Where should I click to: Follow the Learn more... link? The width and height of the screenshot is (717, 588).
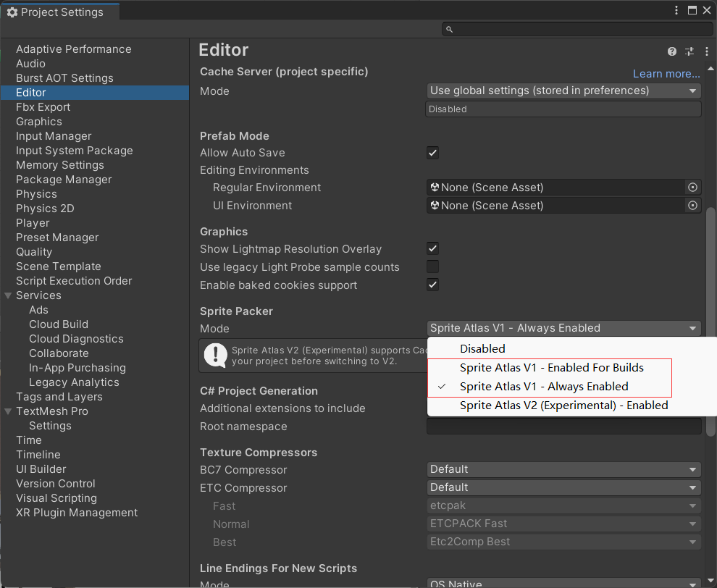[666, 74]
